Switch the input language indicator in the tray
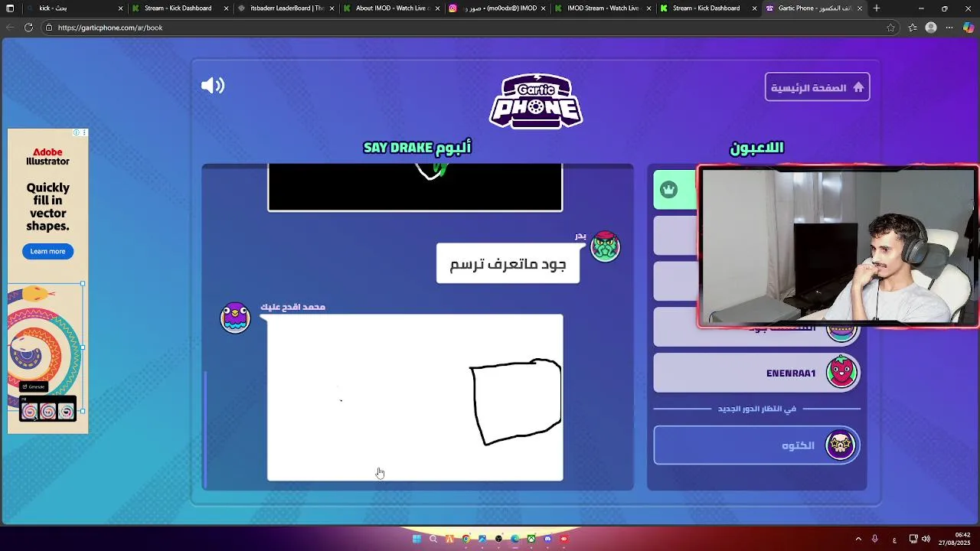The height and width of the screenshot is (551, 980). tap(894, 540)
